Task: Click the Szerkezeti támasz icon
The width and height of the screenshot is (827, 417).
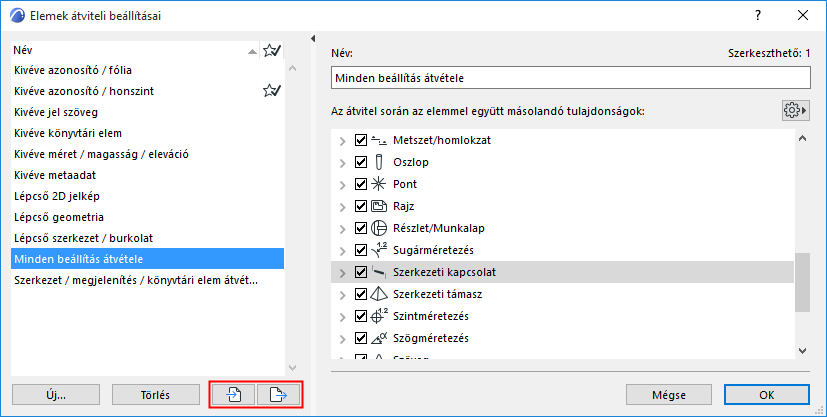Action: (379, 294)
